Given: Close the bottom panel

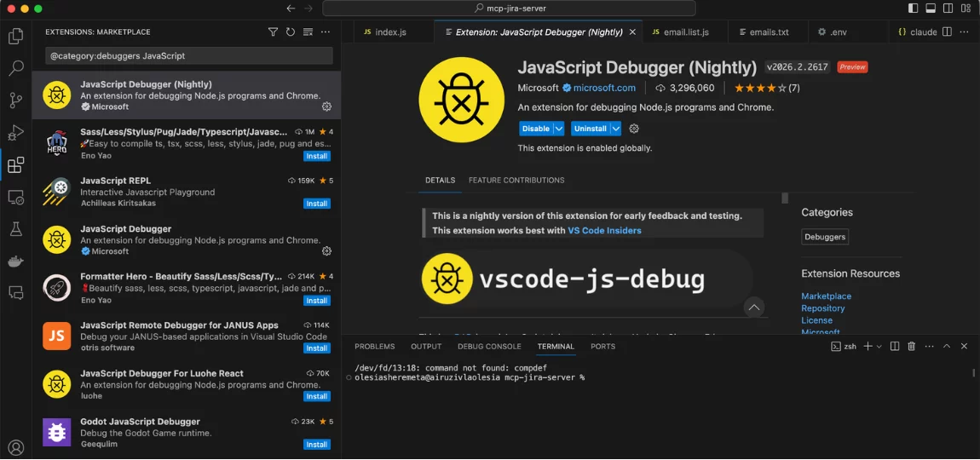Looking at the screenshot, I should (x=964, y=346).
